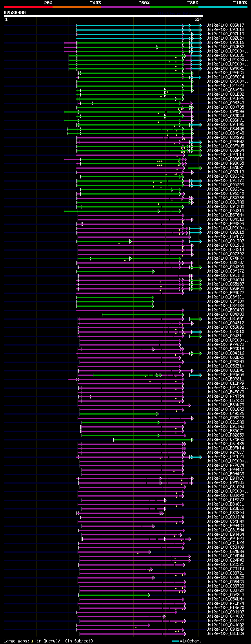Select label UniRef100_B9I4A3
Screen dimensions: 251x644
(x=225, y=310)
